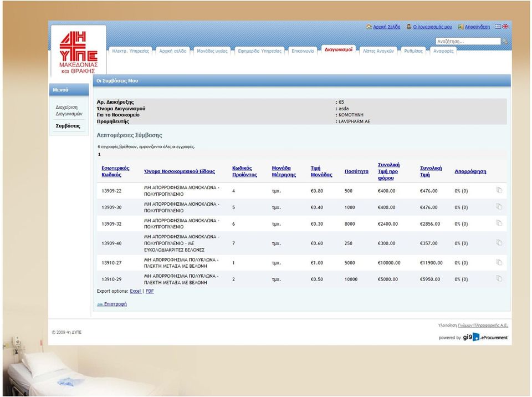532x397 pixels.
Task: Switch language with the Greek flag icon
Action: click(x=498, y=26)
